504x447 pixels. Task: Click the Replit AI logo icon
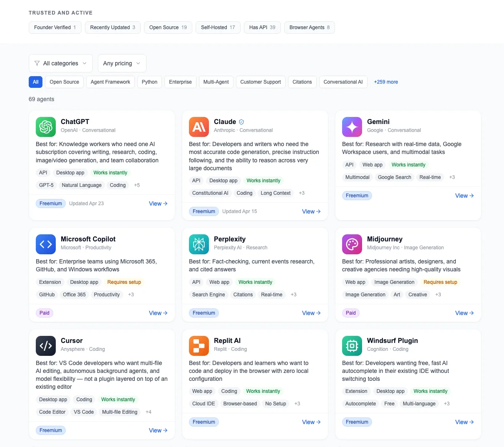click(199, 346)
